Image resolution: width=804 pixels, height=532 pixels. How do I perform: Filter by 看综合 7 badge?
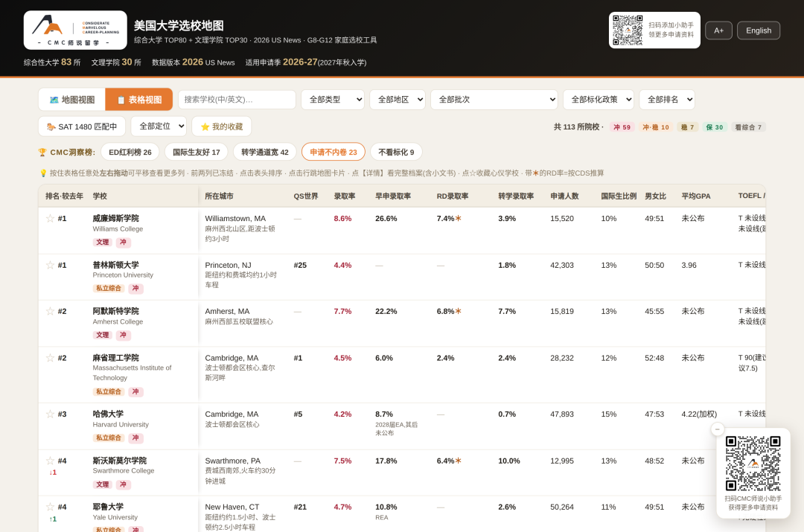749,127
